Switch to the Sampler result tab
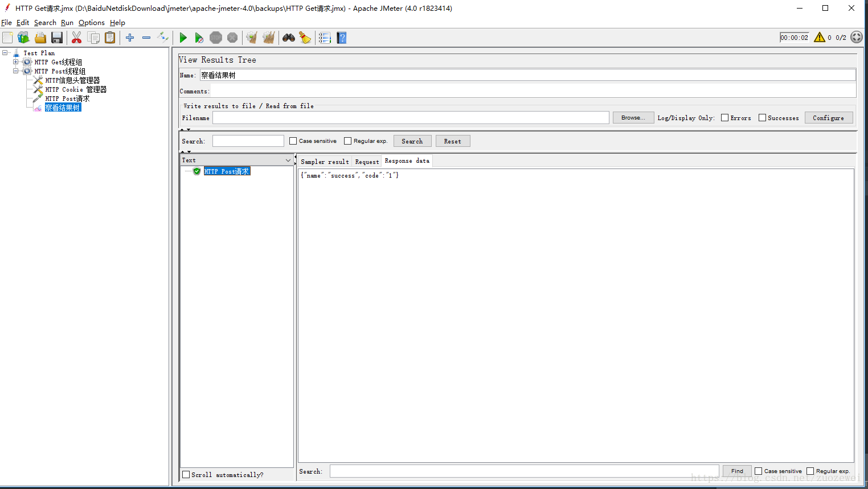This screenshot has width=868, height=489. [325, 162]
